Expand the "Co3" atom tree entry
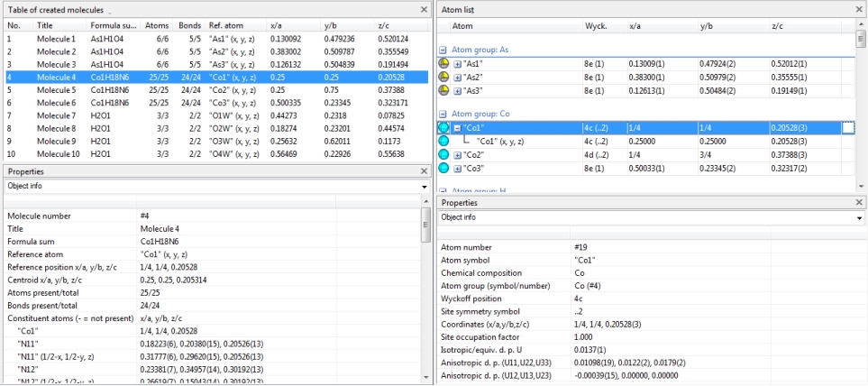 coord(459,169)
